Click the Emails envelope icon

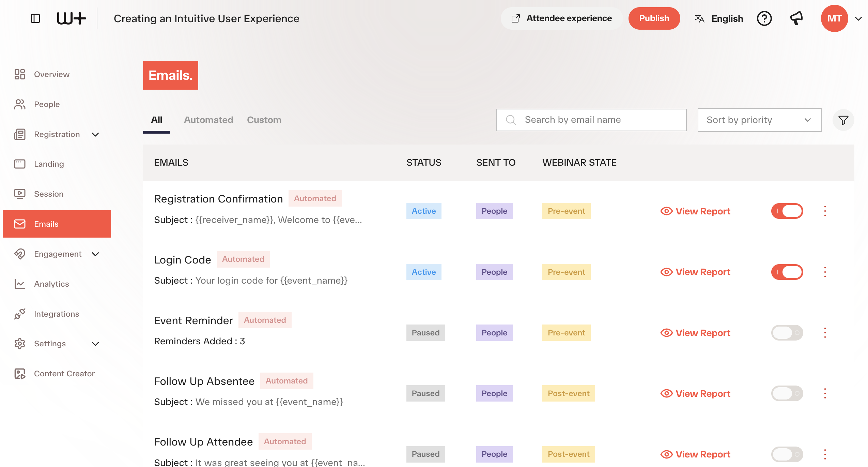pyautogui.click(x=20, y=224)
